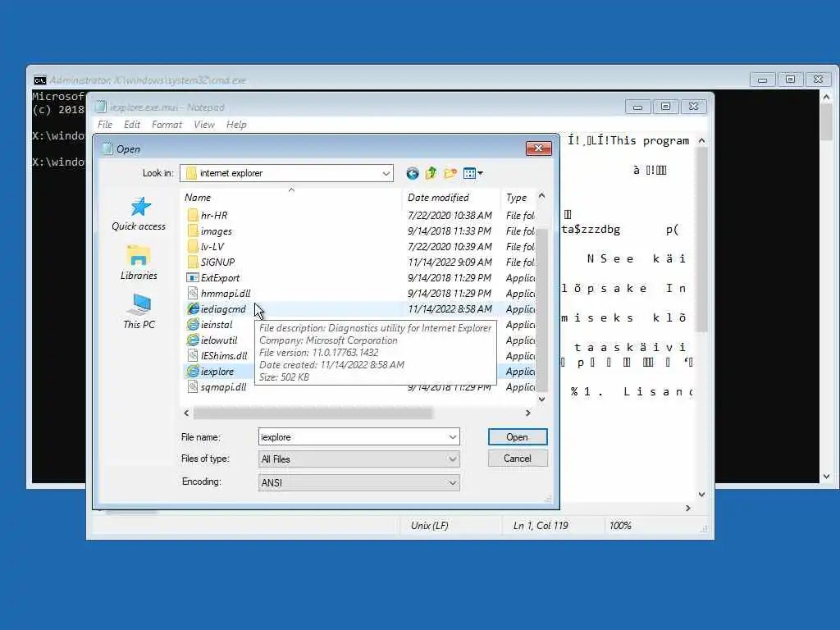Expand the File name dropdown arrow
Image resolution: width=840 pixels, height=630 pixels.
(x=453, y=437)
